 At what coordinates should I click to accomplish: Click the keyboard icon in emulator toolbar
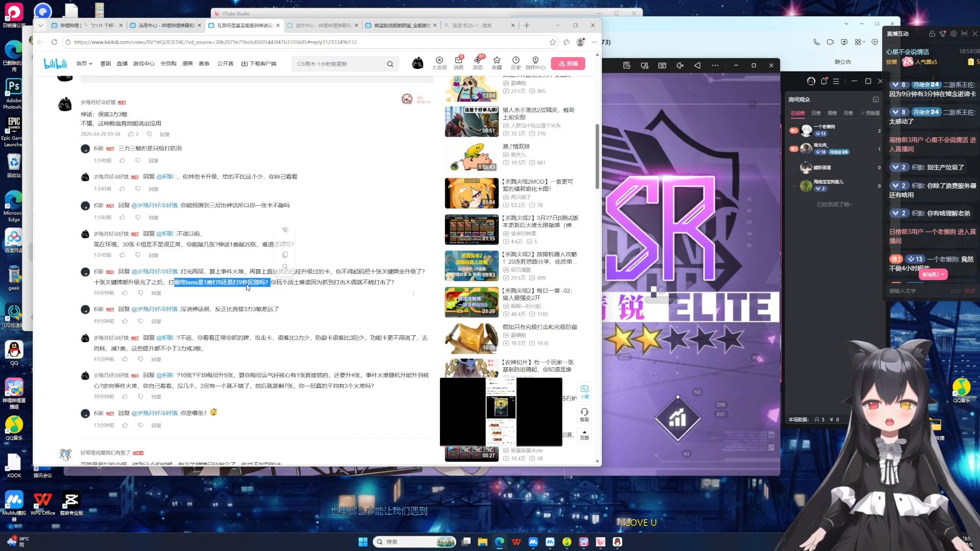coord(662,65)
